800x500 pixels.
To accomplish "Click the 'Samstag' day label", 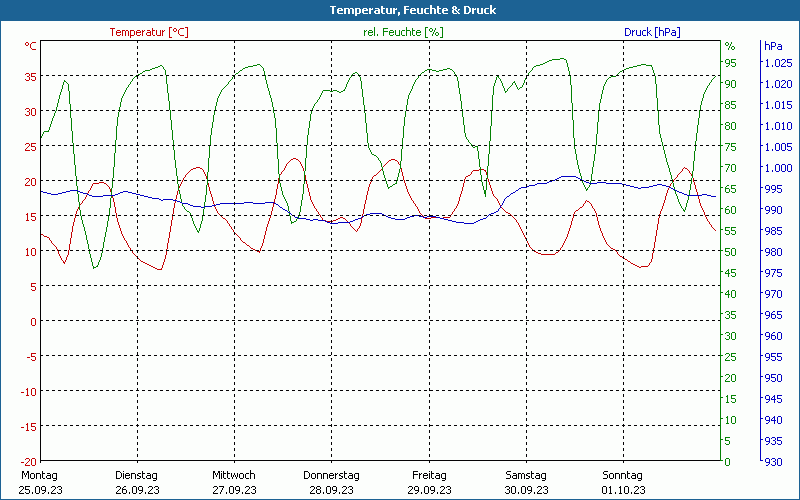I will pos(526,475).
